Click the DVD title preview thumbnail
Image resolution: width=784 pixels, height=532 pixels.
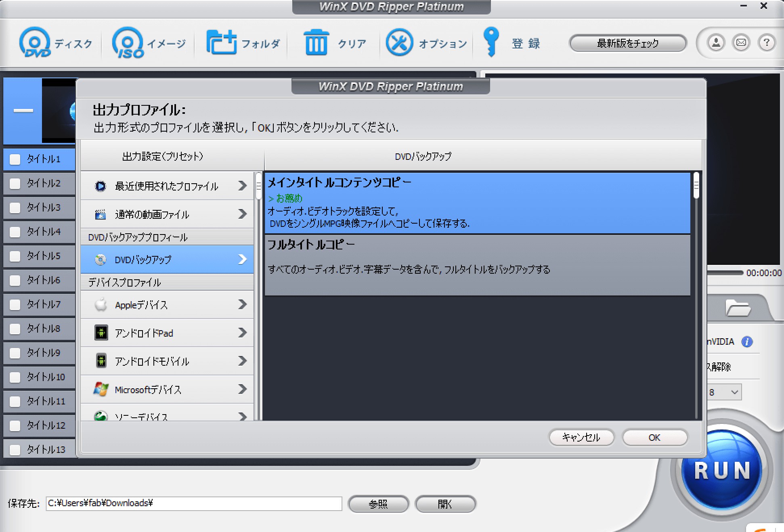point(59,111)
